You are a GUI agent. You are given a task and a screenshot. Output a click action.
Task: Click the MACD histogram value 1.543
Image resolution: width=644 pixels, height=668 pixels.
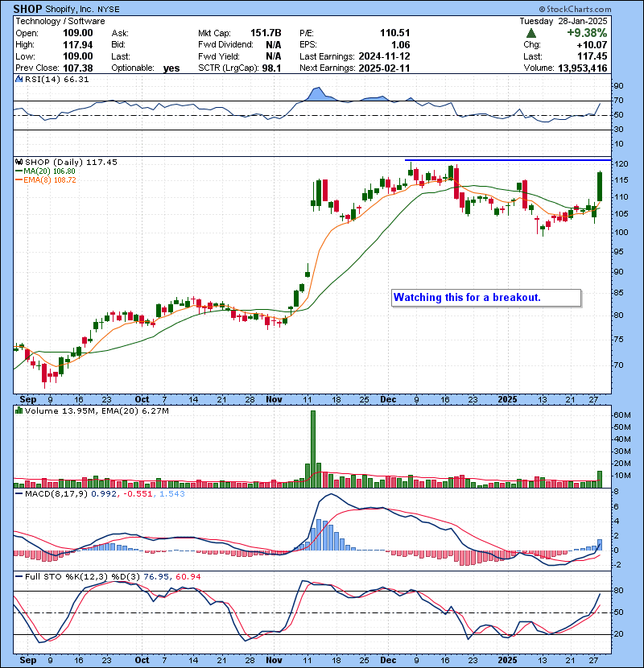[171, 494]
